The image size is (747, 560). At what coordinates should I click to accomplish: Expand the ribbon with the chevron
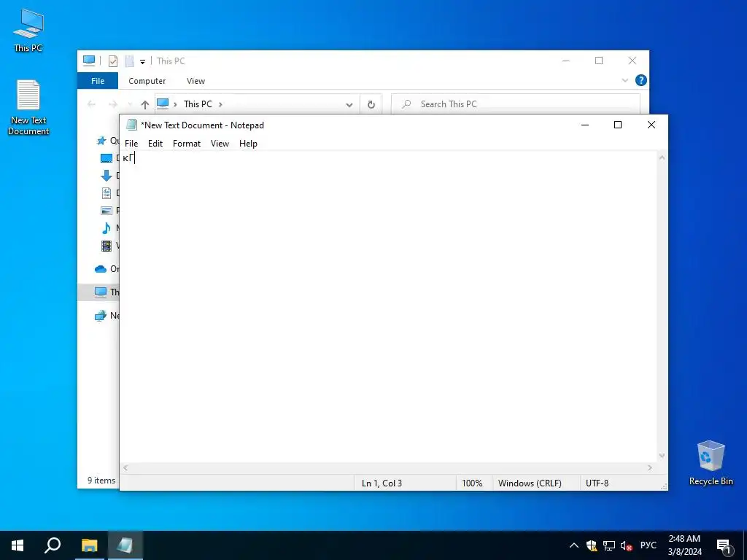[624, 80]
